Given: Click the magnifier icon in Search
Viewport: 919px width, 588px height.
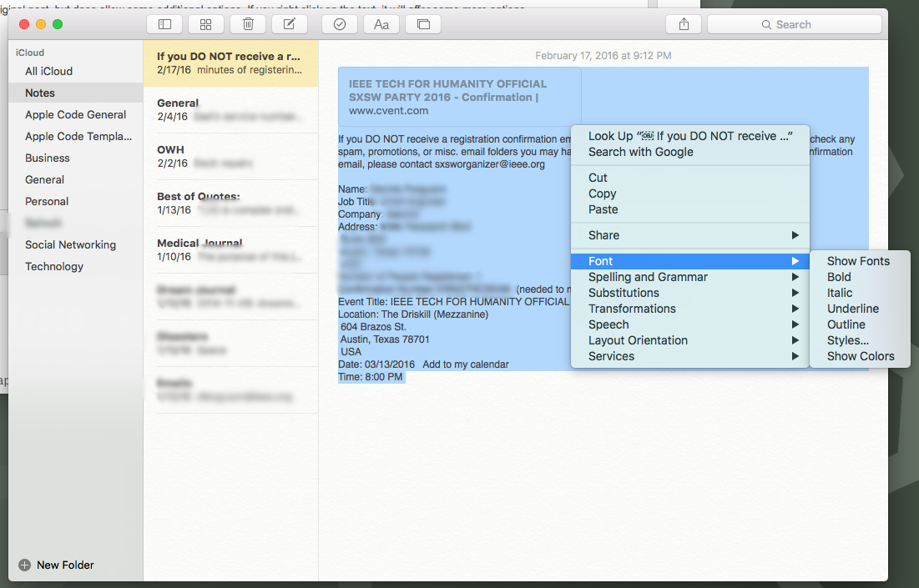Looking at the screenshot, I should click(766, 24).
